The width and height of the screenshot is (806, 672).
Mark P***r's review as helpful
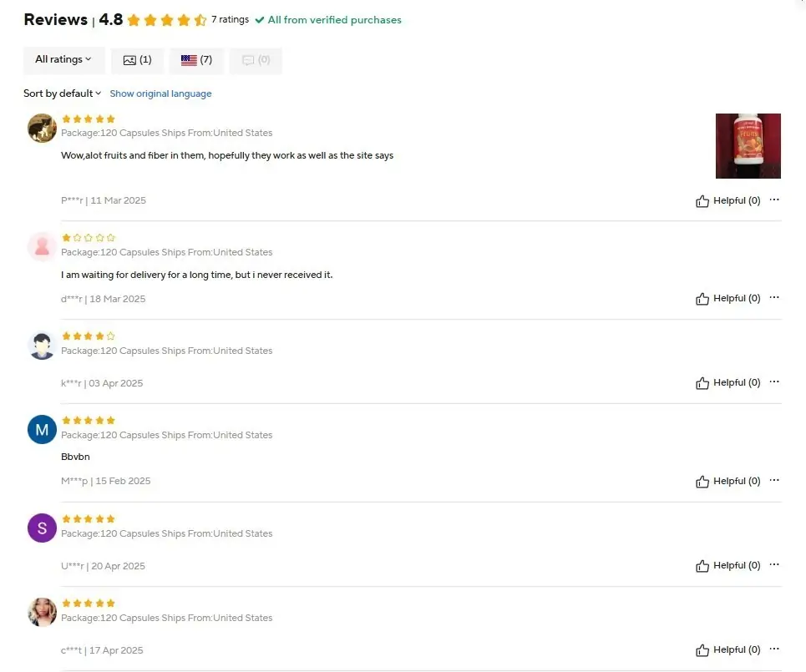pos(727,201)
